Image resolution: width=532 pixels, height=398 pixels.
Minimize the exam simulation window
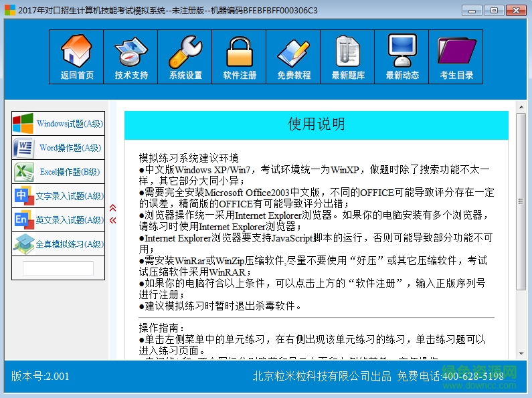click(x=473, y=10)
